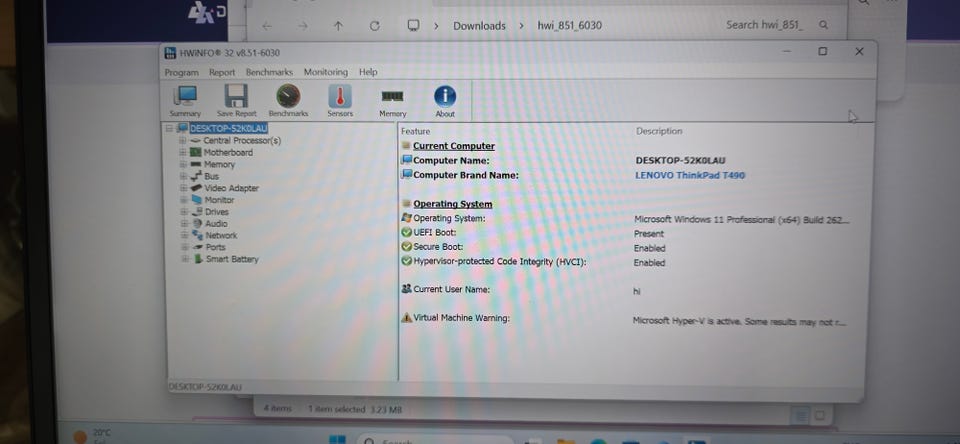The width and height of the screenshot is (960, 444).
Task: Expand the Network tree node
Action: click(x=184, y=235)
